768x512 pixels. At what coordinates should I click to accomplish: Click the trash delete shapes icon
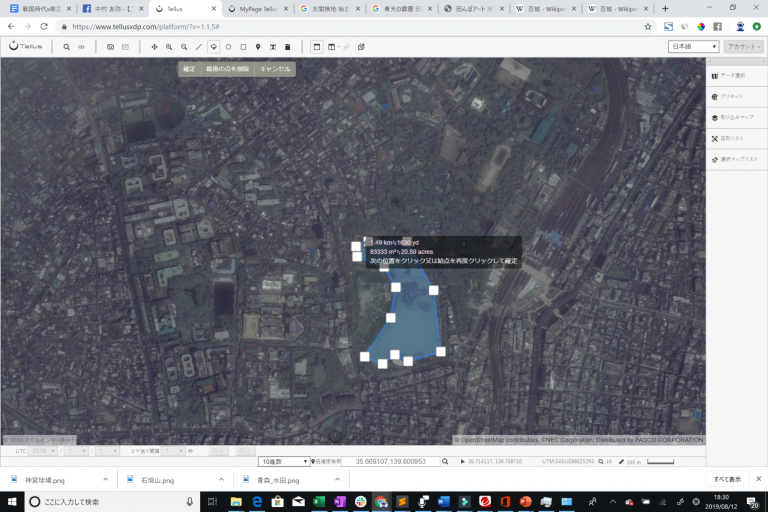click(288, 47)
